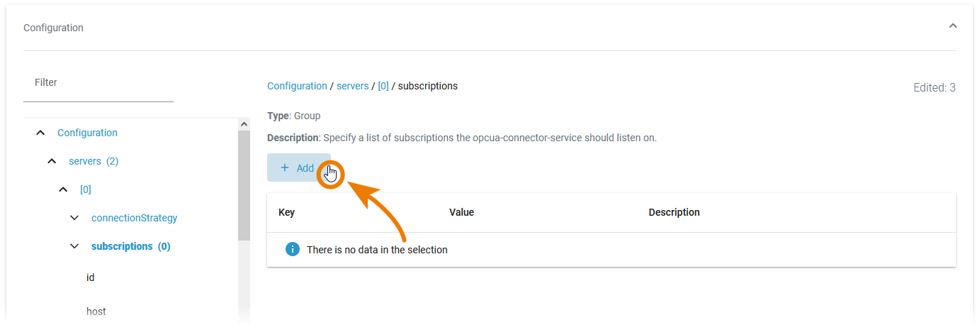Click the tree panel scrollbar thumb
980x325 pixels.
point(244,184)
